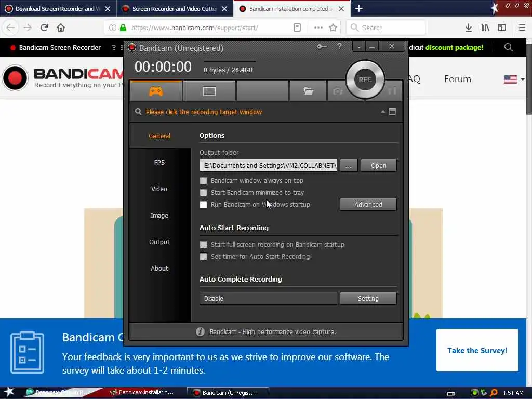This screenshot has height=399, width=532.
Task: Click Bandicam (Unregist... taskbar button
Action: (229, 393)
